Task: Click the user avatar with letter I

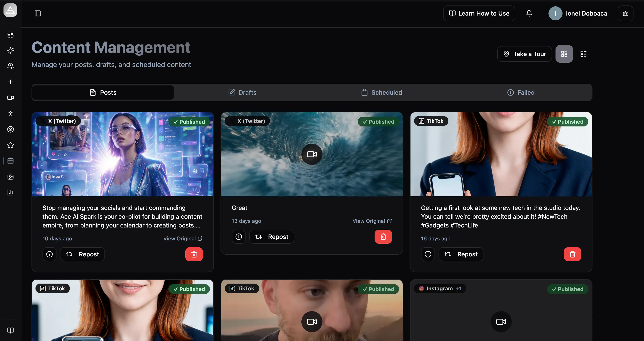Action: [555, 13]
